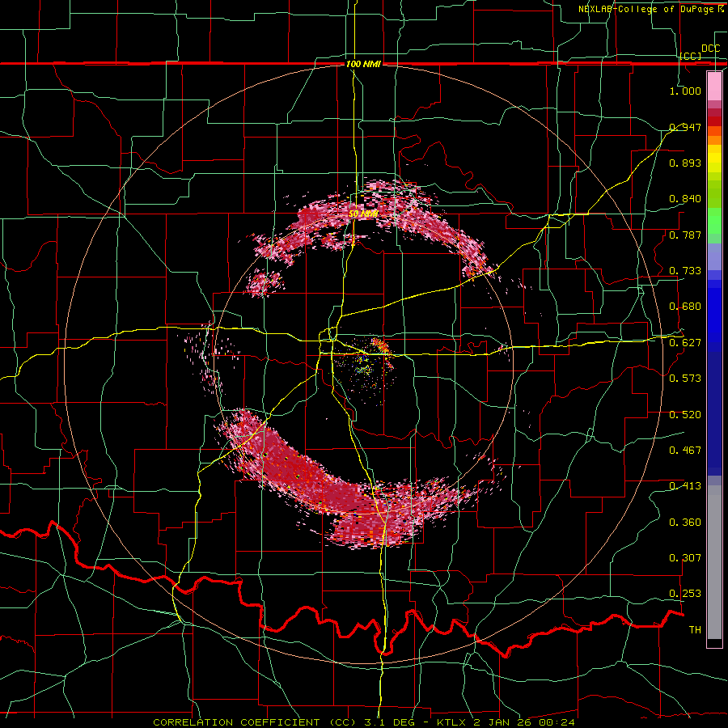Click the 0.787 scale value

685,235
